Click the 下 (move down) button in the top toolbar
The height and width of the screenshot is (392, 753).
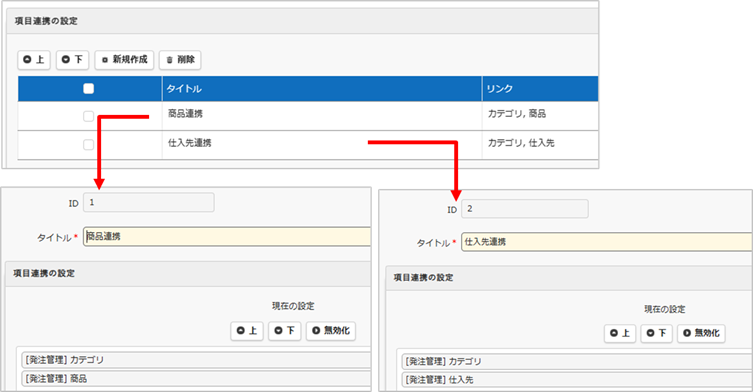73,60
